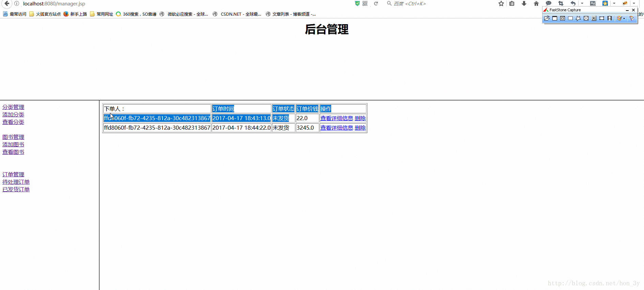Minimize the FastStone Capture panel
The image size is (644, 290).
pyautogui.click(x=627, y=10)
